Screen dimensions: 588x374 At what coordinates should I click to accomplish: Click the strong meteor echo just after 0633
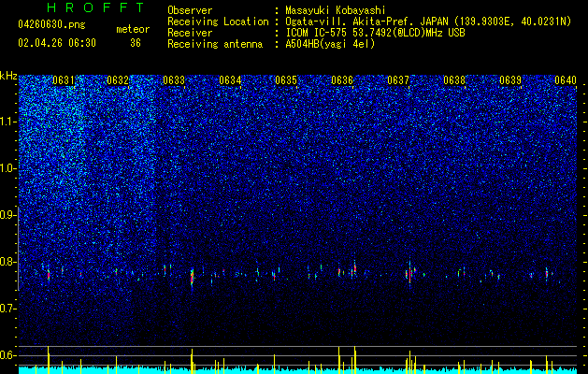[x=192, y=278]
